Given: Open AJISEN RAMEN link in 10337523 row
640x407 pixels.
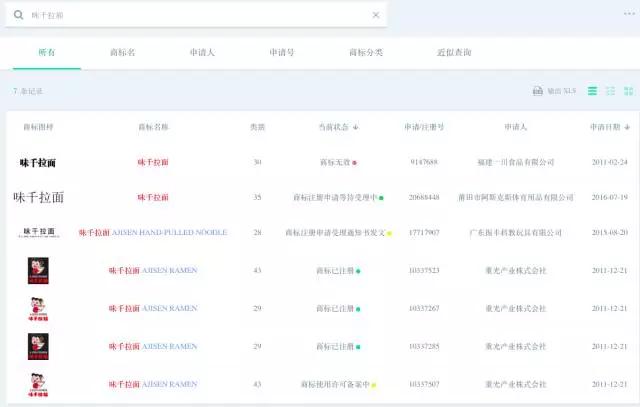Looking at the screenshot, I should tap(153, 270).
